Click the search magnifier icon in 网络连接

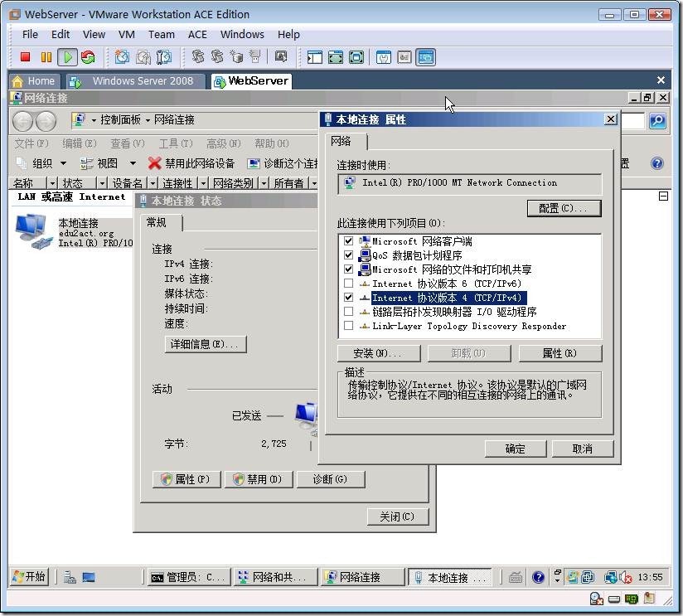[x=657, y=121]
